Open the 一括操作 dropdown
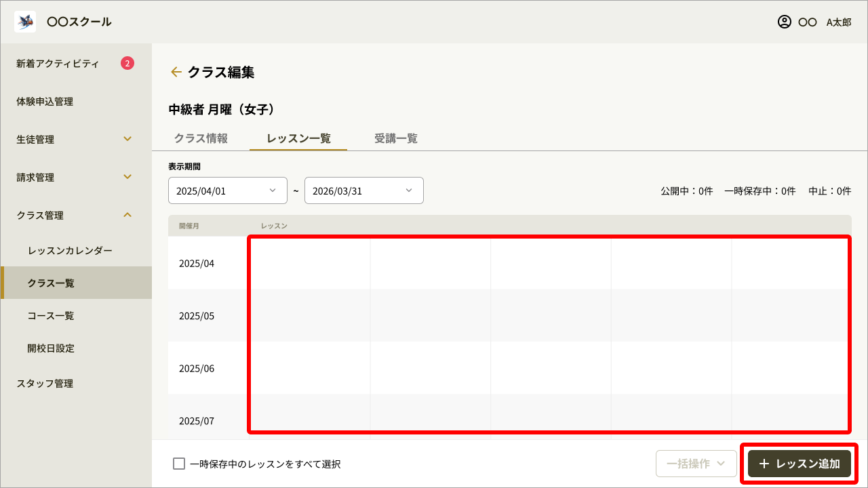Image resolution: width=868 pixels, height=488 pixels. (x=696, y=464)
